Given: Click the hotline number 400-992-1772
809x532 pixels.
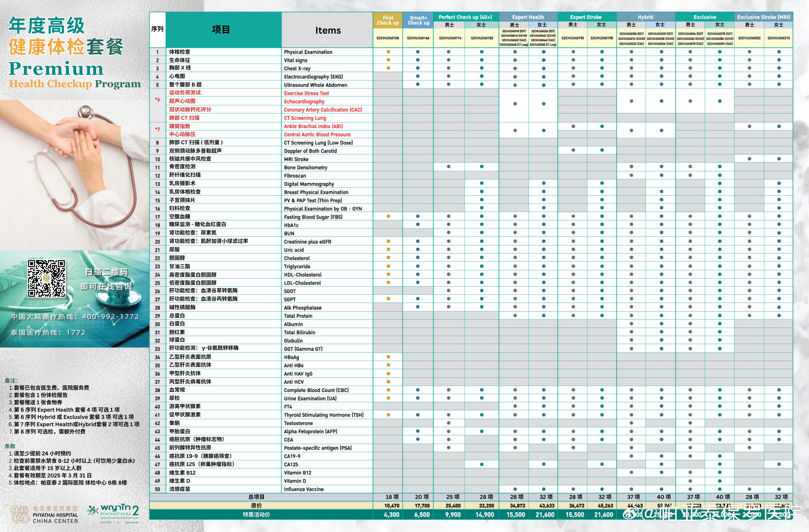Looking at the screenshot, I should click(x=110, y=316).
